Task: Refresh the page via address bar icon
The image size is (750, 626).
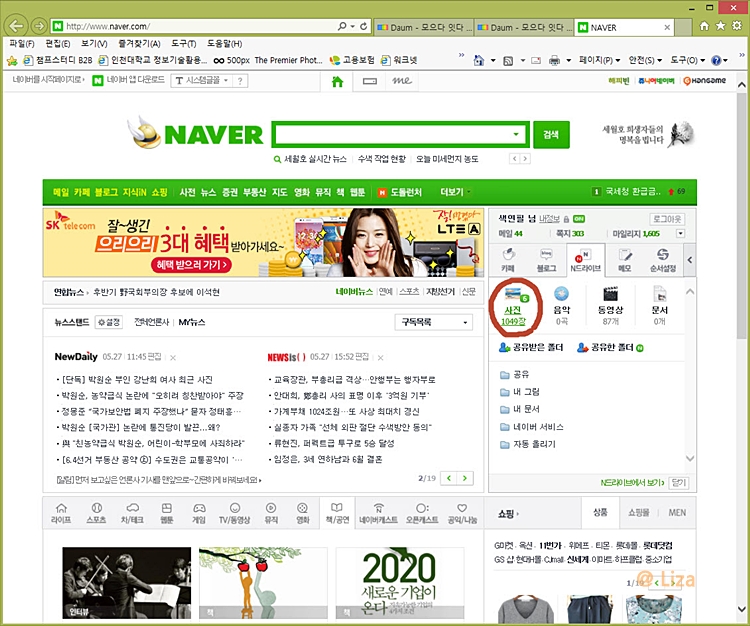Action: (x=364, y=26)
